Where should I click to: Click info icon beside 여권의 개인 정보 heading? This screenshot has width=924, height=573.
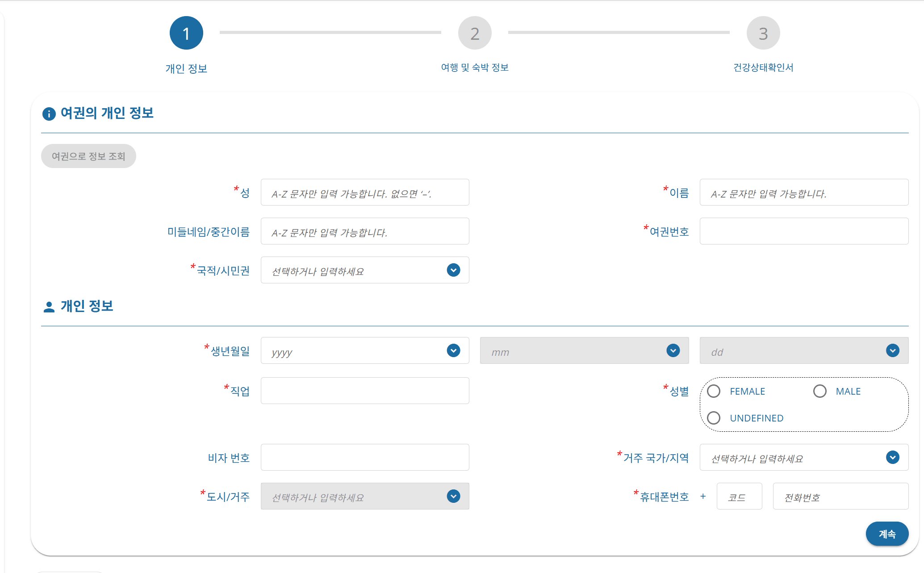point(49,114)
